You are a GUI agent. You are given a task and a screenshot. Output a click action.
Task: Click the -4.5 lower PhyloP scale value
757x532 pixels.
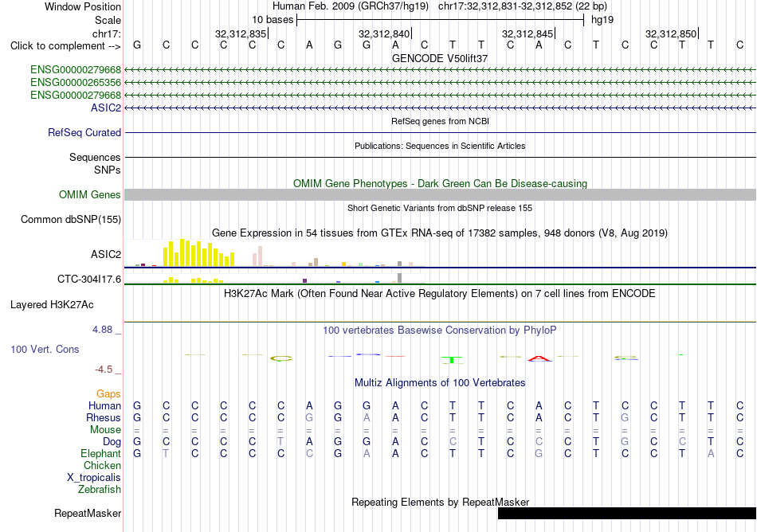[104, 370]
